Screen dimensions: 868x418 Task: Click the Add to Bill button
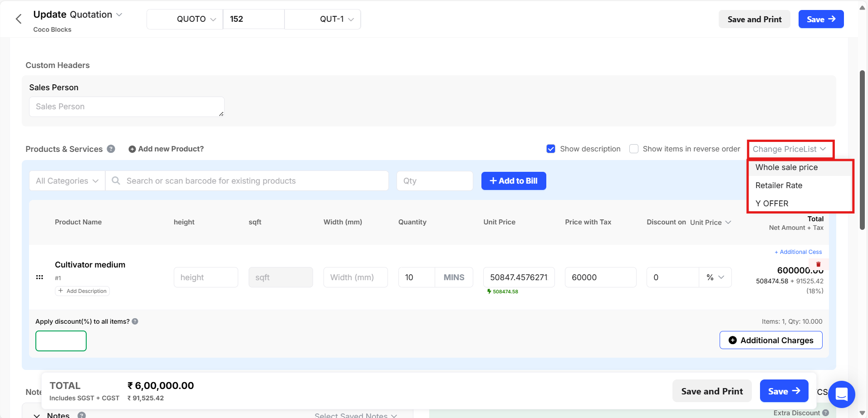pyautogui.click(x=514, y=181)
